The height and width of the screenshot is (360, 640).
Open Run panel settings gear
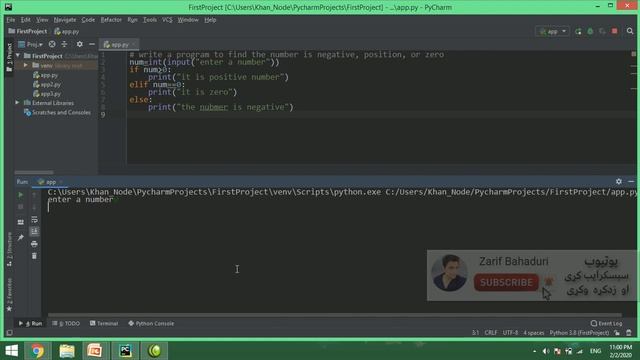pyautogui.click(x=619, y=181)
